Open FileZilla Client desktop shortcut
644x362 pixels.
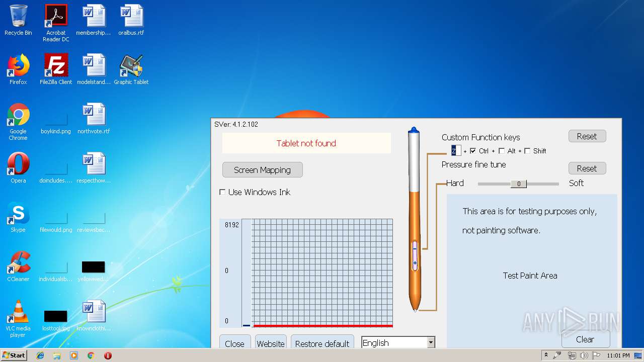pos(56,69)
